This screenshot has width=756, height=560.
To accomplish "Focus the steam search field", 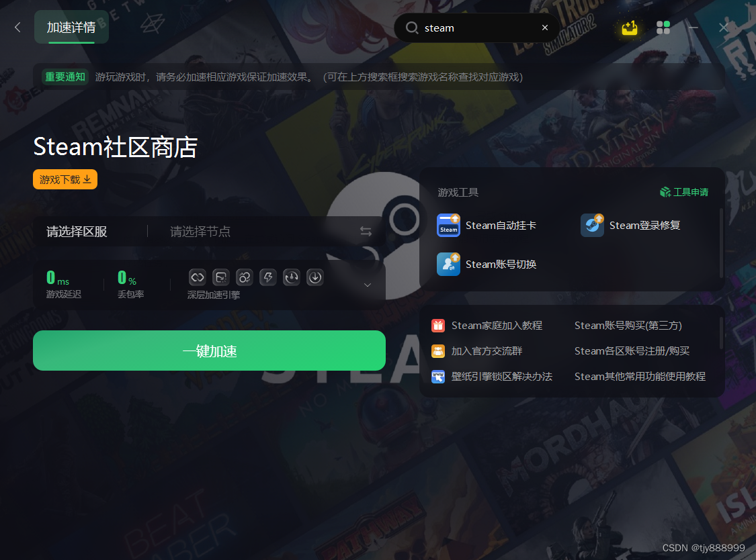I will [x=477, y=28].
